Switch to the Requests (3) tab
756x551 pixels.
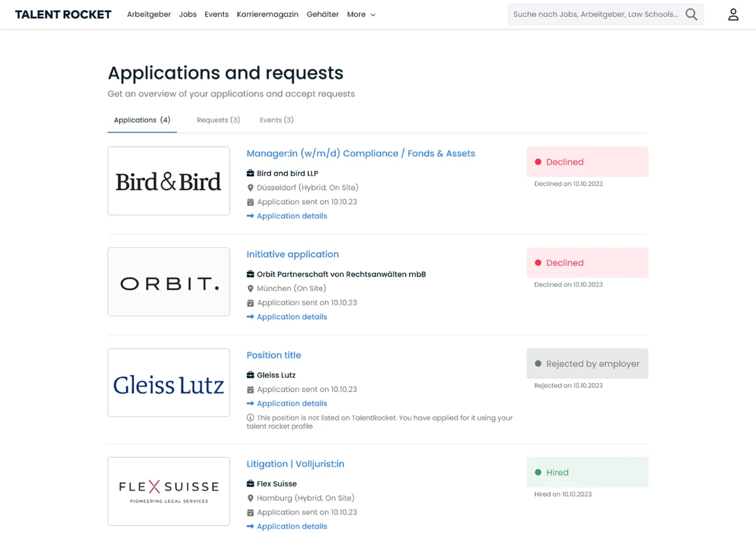(218, 120)
